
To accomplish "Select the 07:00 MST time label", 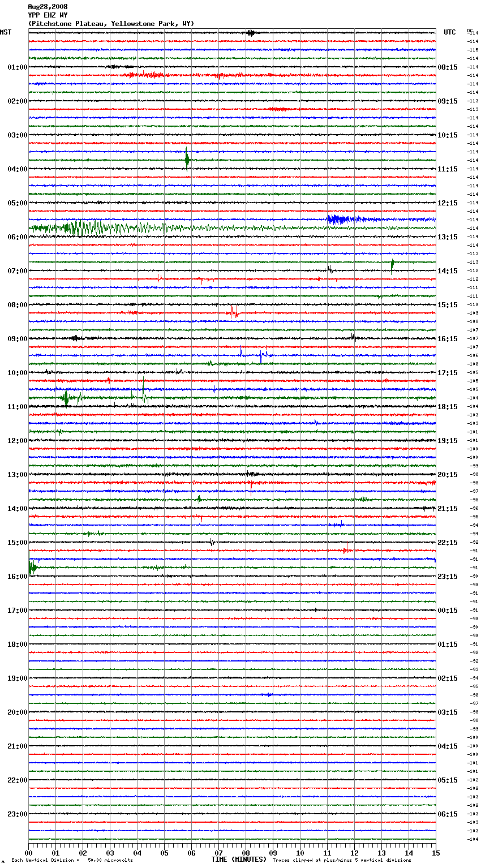I will [18, 271].
